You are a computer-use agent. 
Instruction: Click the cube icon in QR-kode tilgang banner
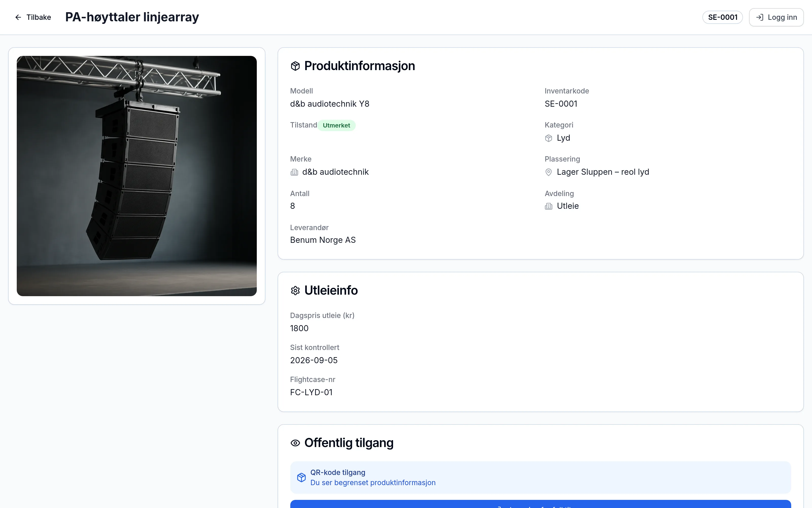(301, 478)
